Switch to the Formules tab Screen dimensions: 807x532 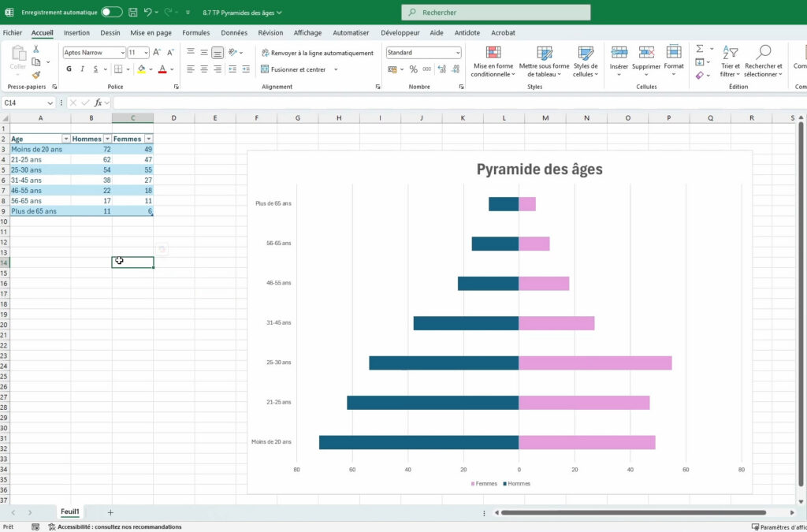(195, 33)
